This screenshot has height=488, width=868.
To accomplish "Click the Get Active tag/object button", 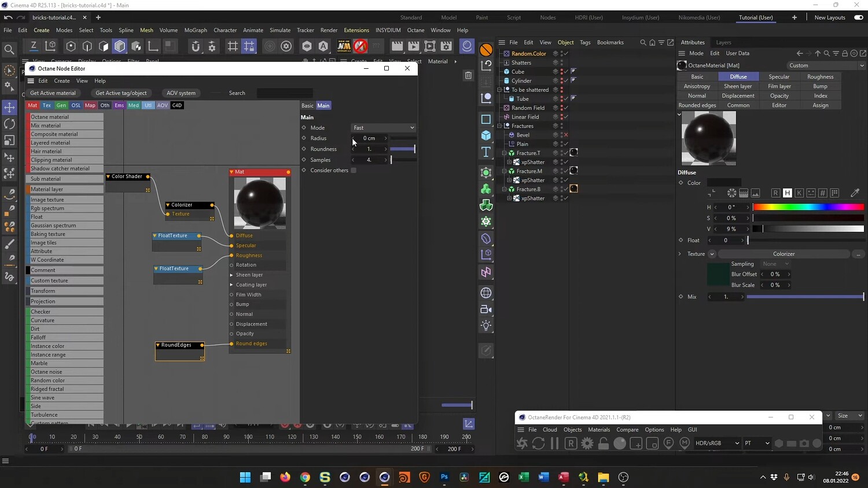I will (x=121, y=93).
